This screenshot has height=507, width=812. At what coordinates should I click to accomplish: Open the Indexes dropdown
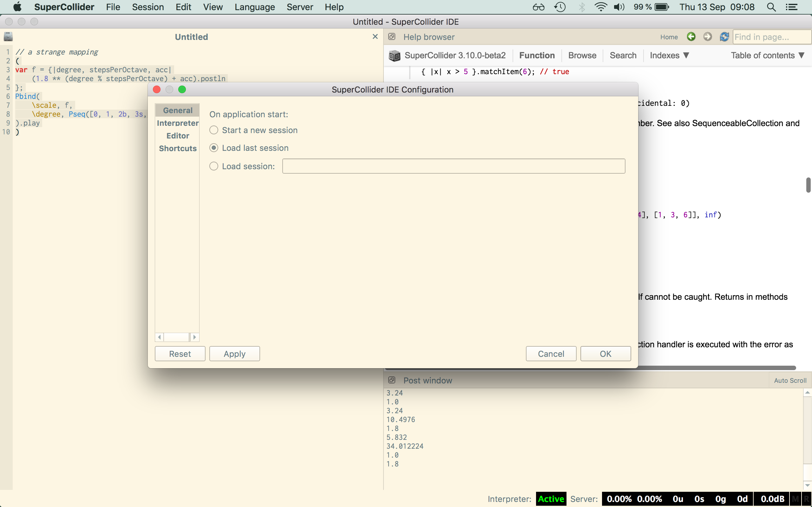point(669,55)
